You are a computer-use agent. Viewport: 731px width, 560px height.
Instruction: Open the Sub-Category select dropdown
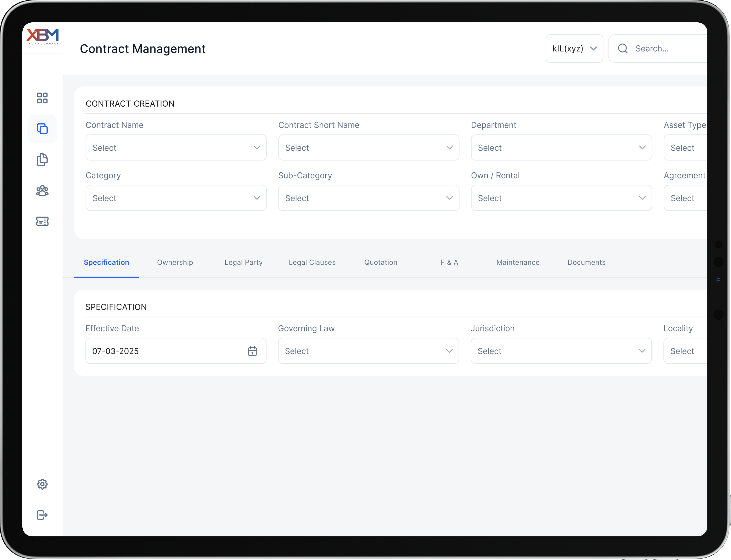[368, 198]
